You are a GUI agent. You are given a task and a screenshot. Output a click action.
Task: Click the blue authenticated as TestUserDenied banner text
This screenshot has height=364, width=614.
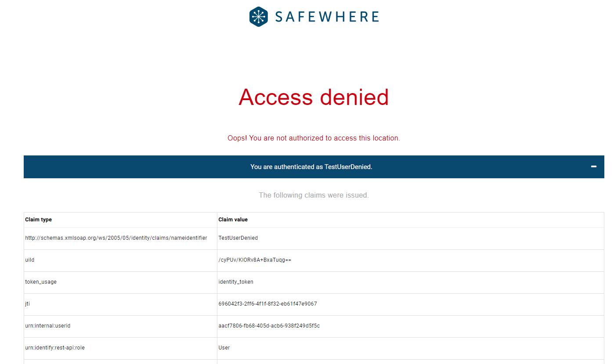(x=311, y=167)
